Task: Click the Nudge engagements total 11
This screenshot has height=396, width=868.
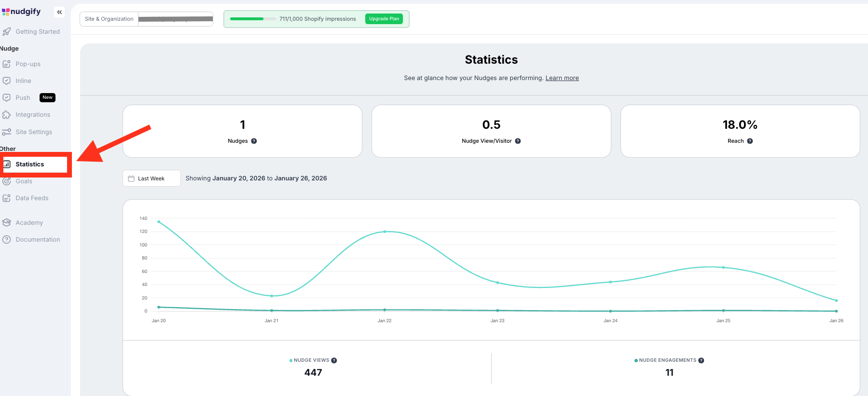Action: pos(669,373)
